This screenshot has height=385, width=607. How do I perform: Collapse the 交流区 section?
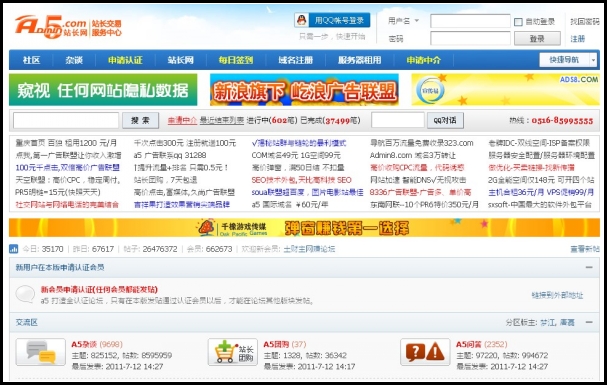click(589, 322)
